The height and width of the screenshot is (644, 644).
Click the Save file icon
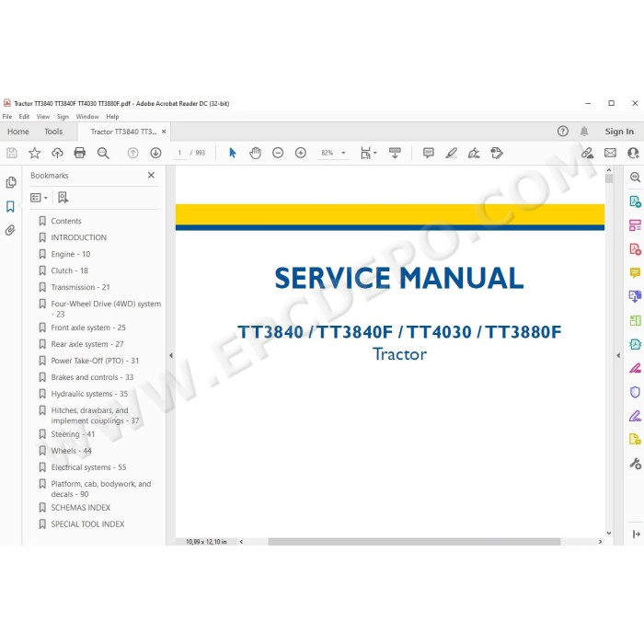(12, 154)
